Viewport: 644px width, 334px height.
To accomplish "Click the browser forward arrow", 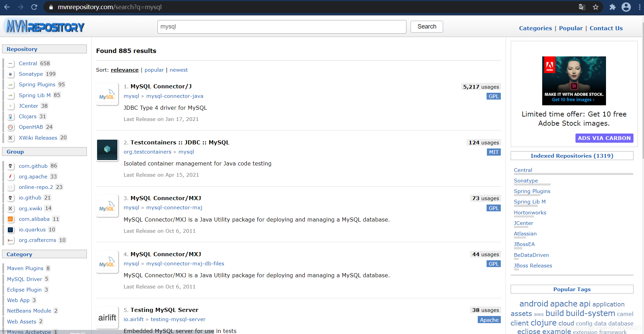I will (21, 7).
